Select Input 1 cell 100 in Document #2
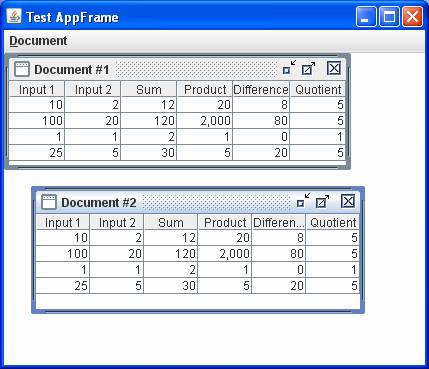Viewport: 429px width, 369px height. pyautogui.click(x=63, y=254)
